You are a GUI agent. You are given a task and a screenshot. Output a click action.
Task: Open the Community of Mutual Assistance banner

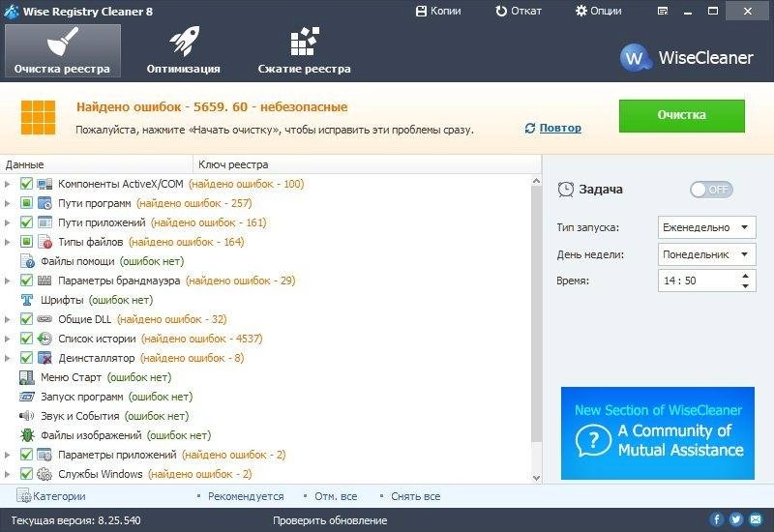(x=658, y=433)
